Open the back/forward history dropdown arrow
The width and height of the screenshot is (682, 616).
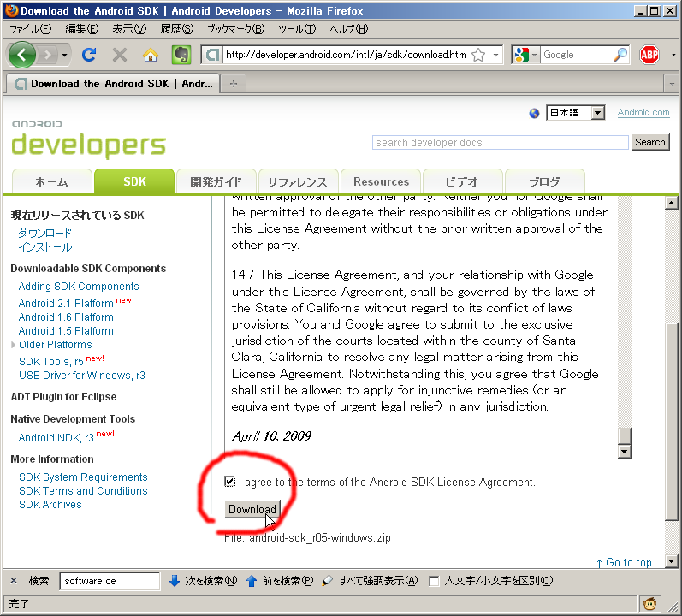click(x=64, y=56)
